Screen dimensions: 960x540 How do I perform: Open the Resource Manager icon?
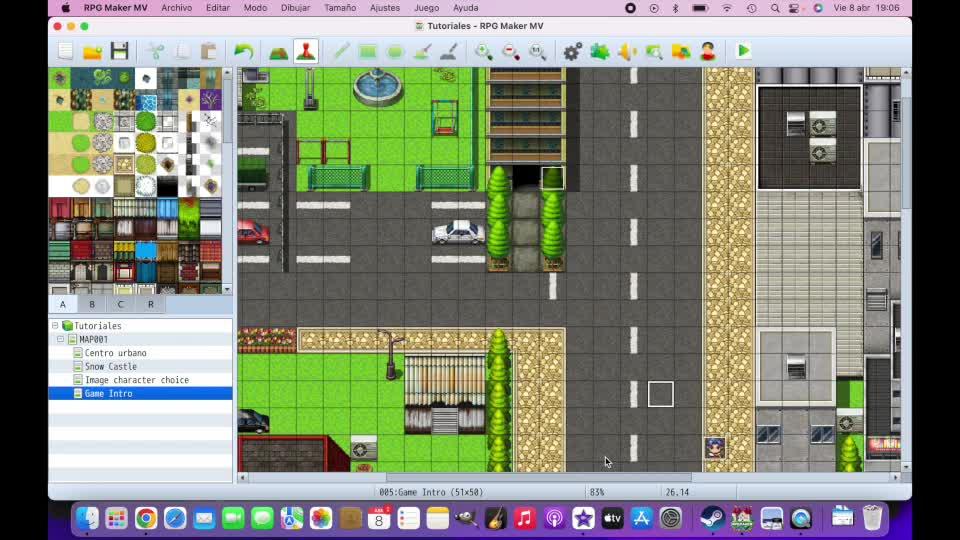pyautogui.click(x=681, y=51)
